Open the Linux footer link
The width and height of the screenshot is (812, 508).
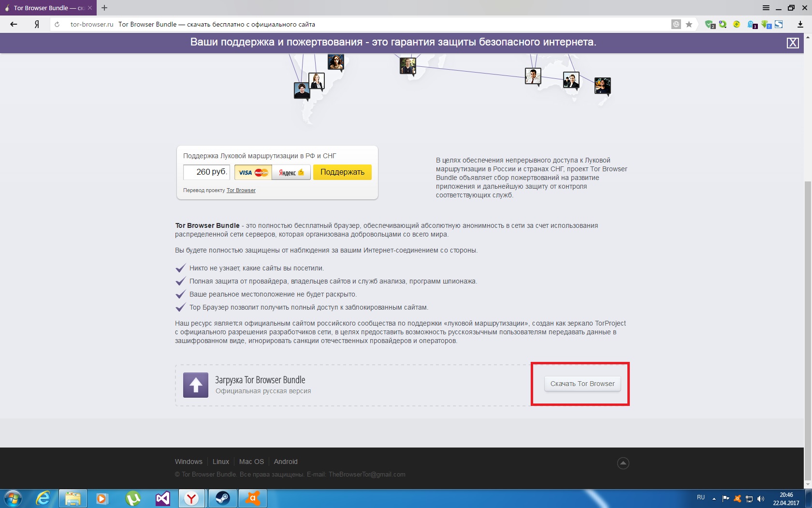tap(220, 462)
